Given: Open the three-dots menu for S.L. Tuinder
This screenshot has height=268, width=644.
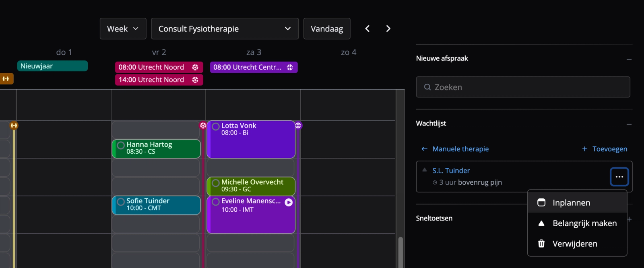Looking at the screenshot, I should [619, 177].
